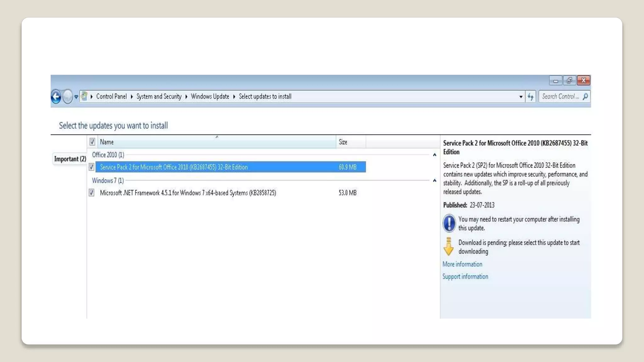
Task: Click the Search Control Panel input field
Action: pos(560,96)
